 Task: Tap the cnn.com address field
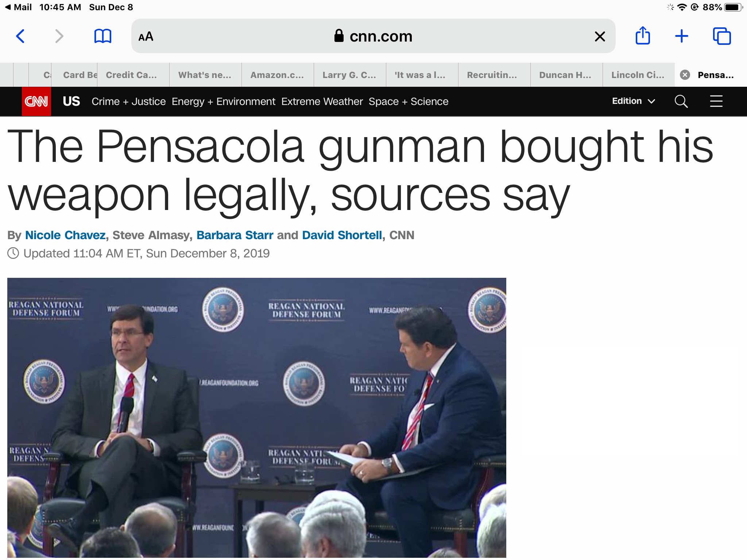373,36
